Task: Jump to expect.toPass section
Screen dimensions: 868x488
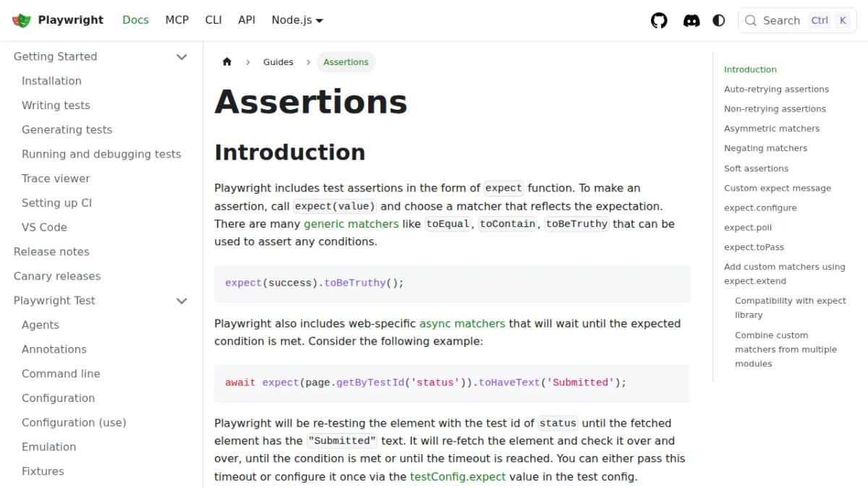Action: [x=754, y=247]
